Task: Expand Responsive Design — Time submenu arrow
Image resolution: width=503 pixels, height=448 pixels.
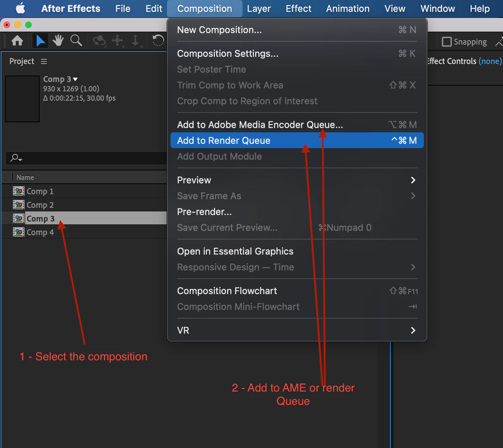Action: [x=413, y=267]
